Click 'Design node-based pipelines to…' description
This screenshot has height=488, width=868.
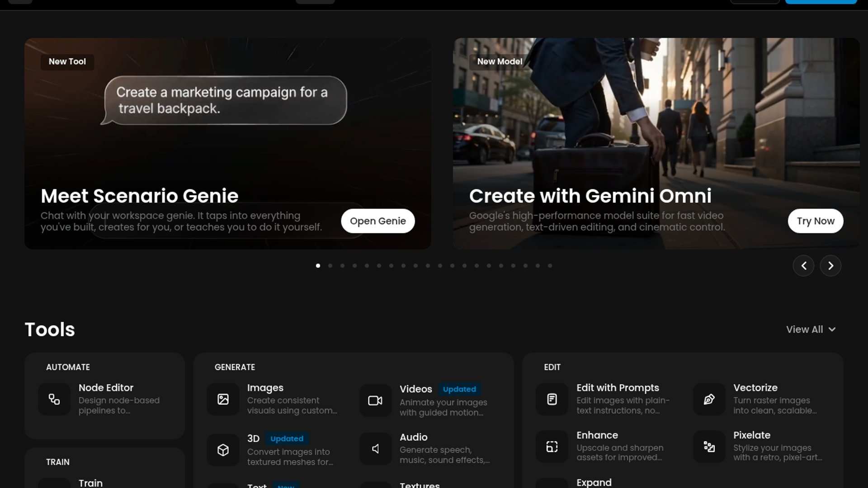pos(119,405)
